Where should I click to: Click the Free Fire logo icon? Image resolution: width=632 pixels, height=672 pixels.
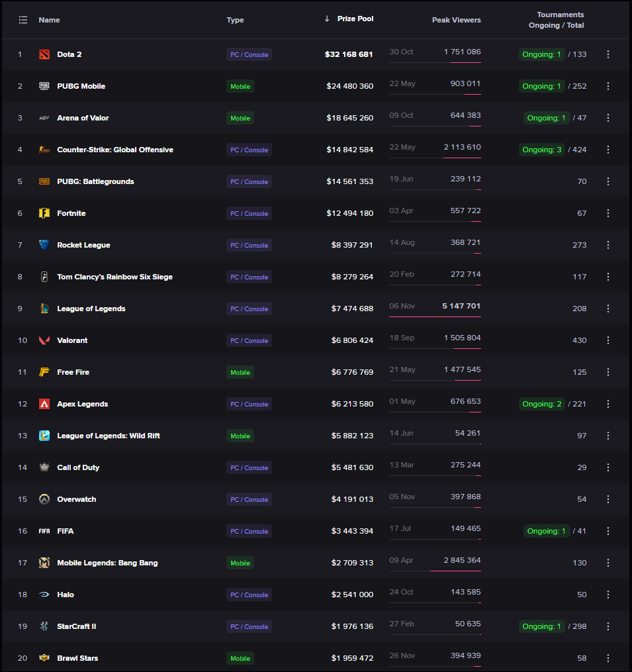44,372
